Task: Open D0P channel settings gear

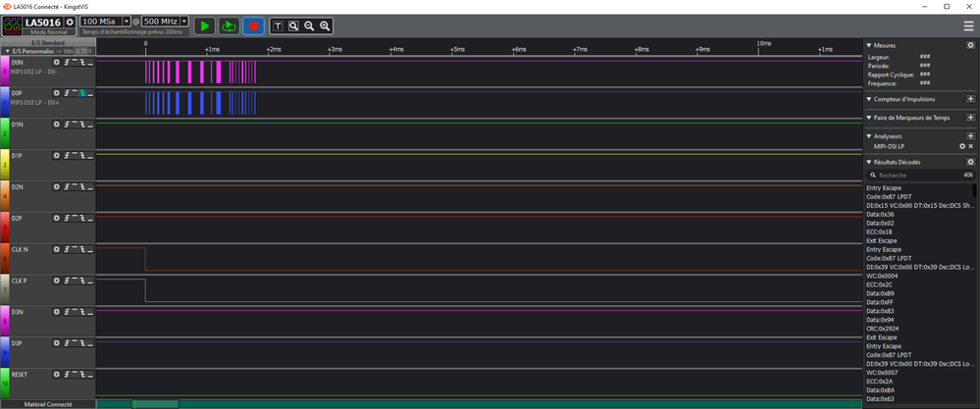Action: (56, 93)
